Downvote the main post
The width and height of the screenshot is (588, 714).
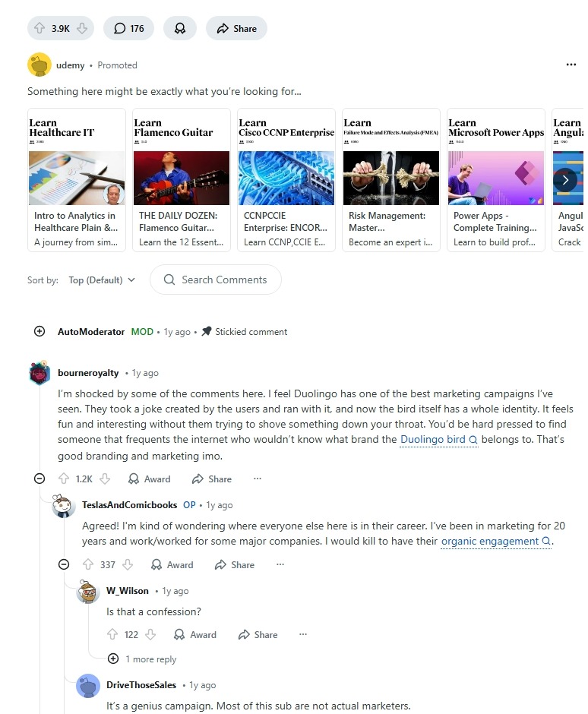(82, 28)
